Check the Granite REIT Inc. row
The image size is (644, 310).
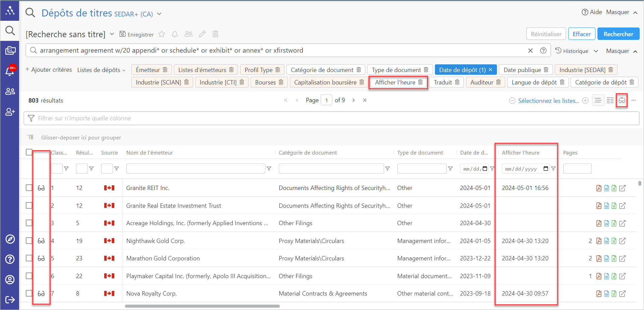tap(29, 188)
